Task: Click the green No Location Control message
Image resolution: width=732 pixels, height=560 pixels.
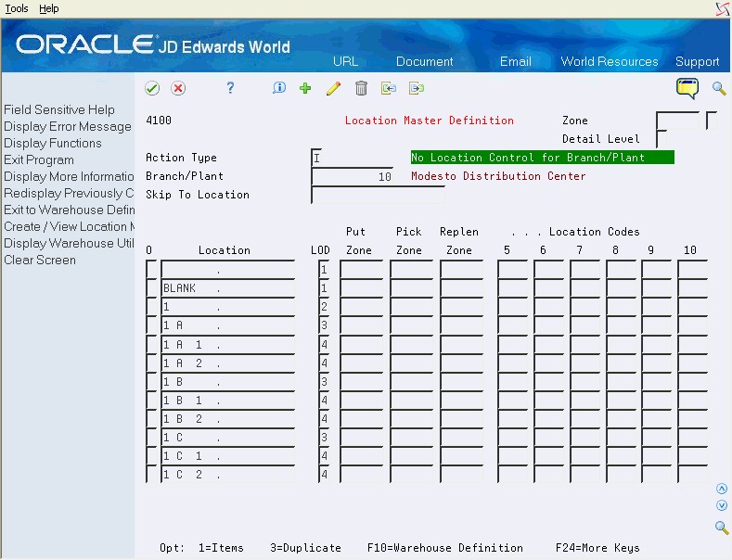Action: pos(543,158)
